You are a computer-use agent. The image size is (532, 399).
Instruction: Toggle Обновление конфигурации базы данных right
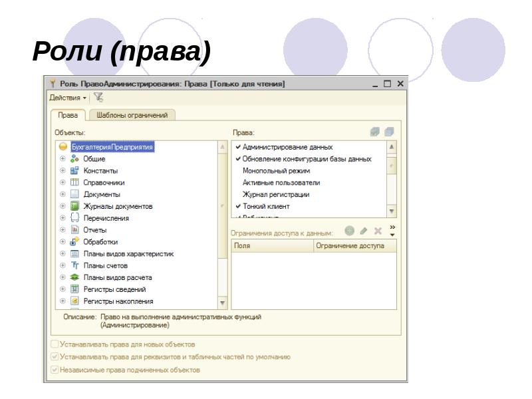point(238,159)
